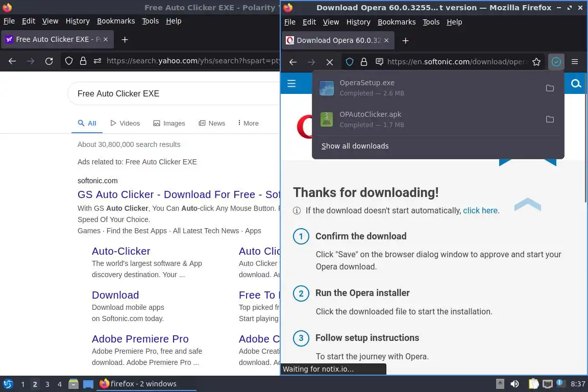Open volume control in system tray

[x=515, y=384]
